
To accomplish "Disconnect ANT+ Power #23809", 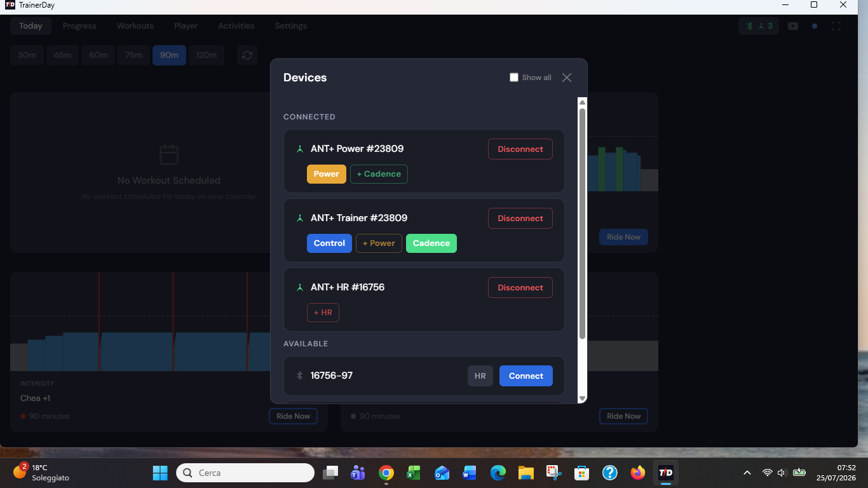I will [520, 149].
